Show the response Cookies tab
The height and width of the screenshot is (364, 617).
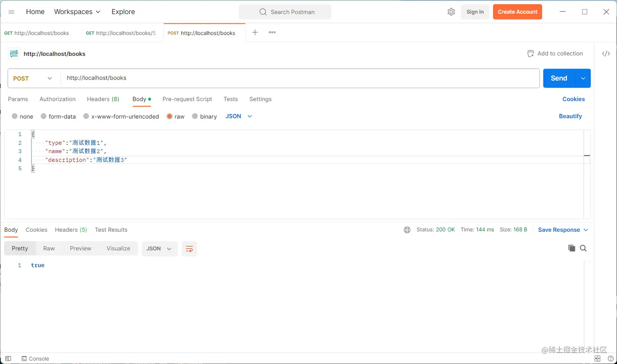coord(36,230)
